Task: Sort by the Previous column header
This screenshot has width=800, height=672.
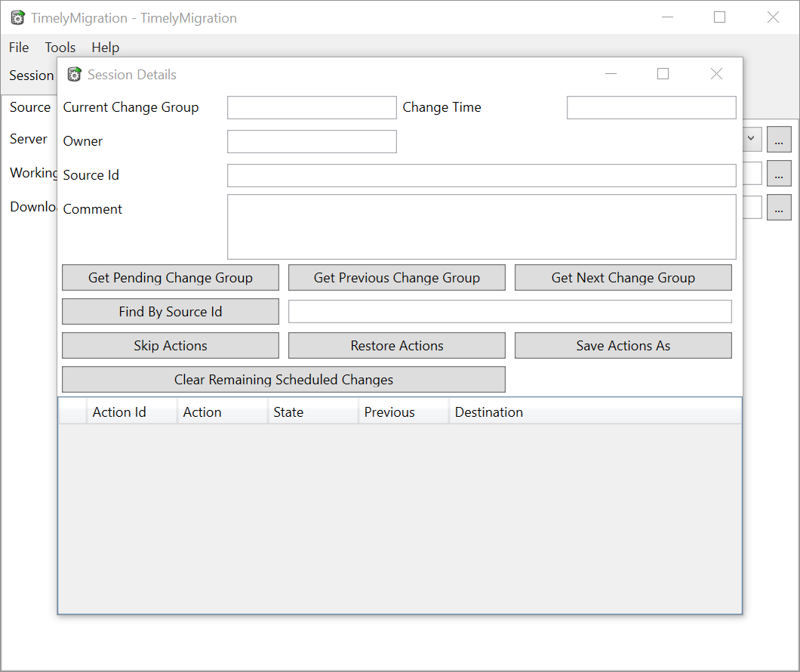Action: [x=404, y=412]
